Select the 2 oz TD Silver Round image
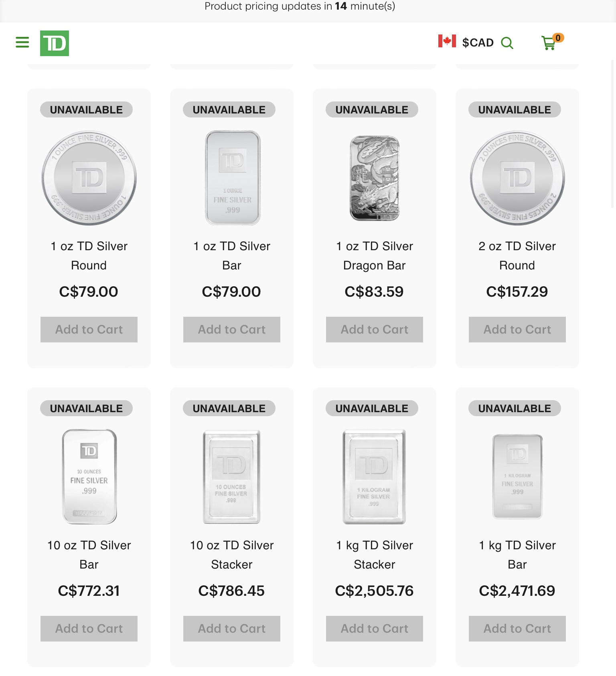Viewport: 616px width, 676px height. click(x=517, y=178)
